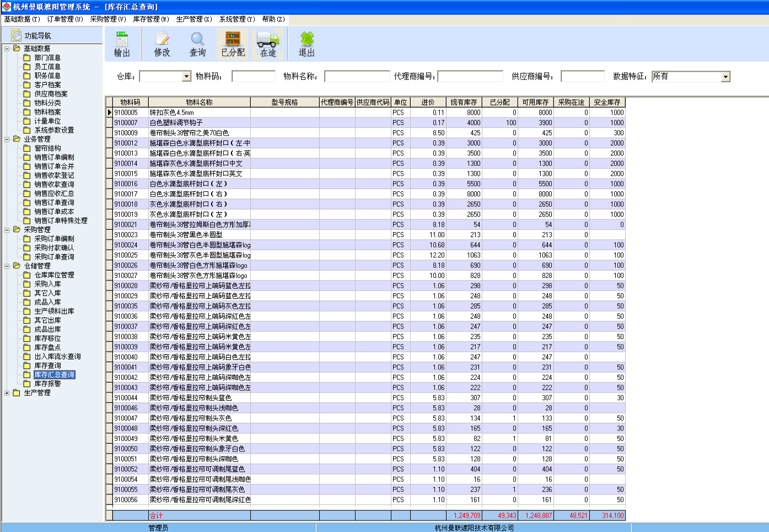Click the 安全库存 column header
Screen dimensions: 769x532
[x=607, y=103]
